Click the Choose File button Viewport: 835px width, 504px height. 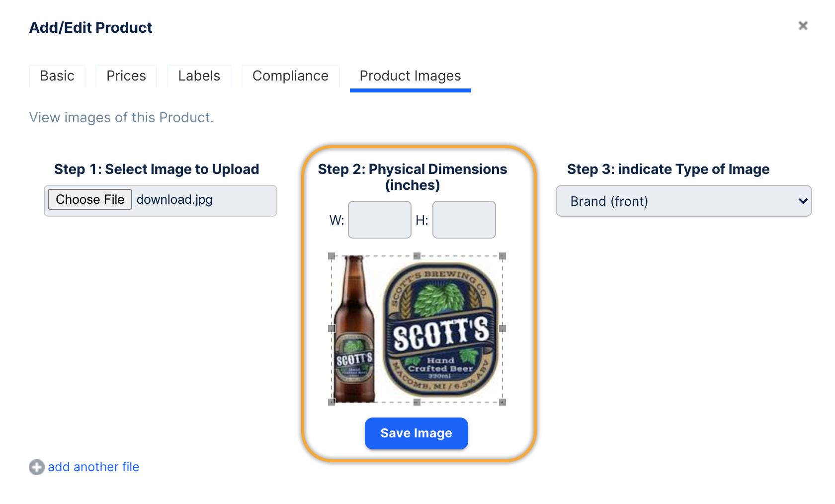tap(90, 199)
